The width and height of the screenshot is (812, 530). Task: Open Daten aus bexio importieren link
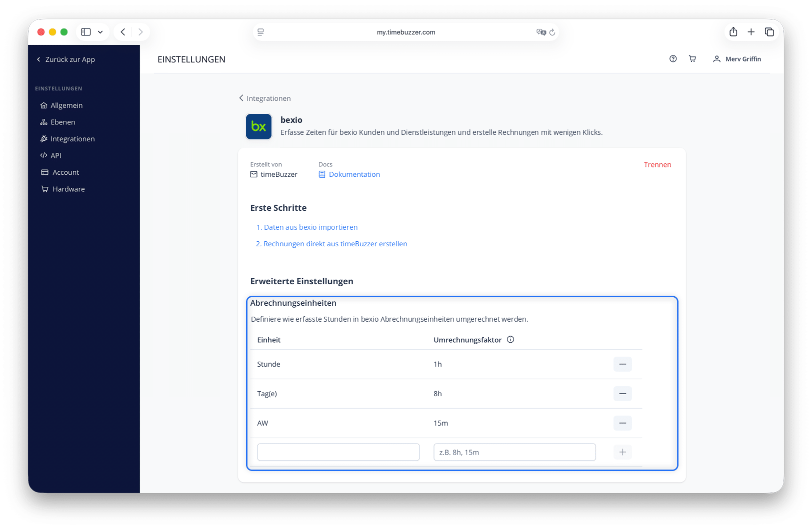point(307,227)
